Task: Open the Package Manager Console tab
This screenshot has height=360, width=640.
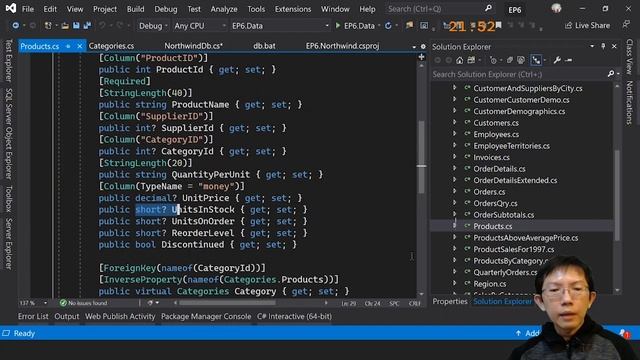Action: coord(206,316)
